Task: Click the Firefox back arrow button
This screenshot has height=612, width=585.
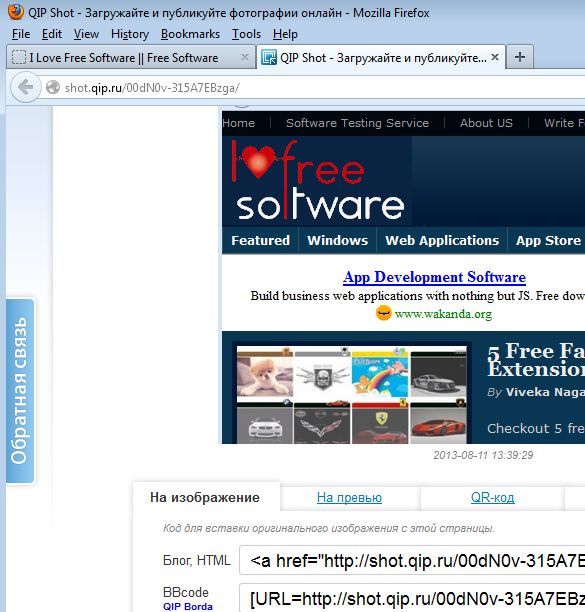Action: 26,87
